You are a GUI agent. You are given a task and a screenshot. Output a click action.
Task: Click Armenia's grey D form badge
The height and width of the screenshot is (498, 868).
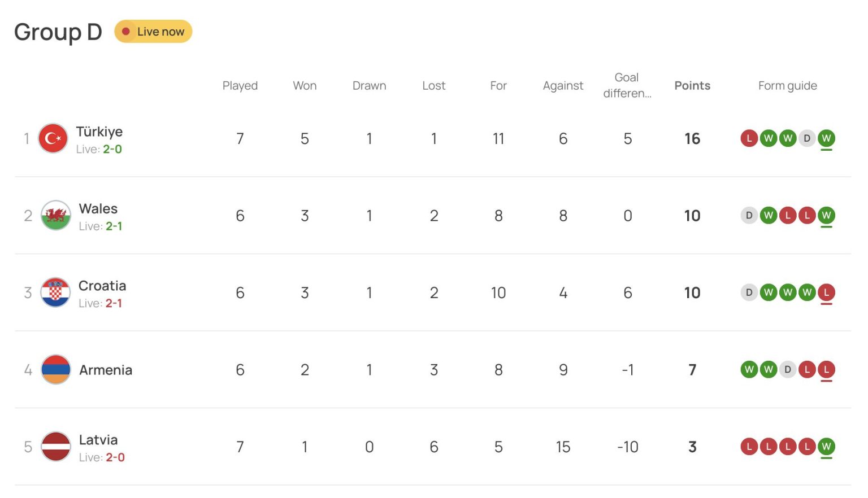[x=788, y=370]
